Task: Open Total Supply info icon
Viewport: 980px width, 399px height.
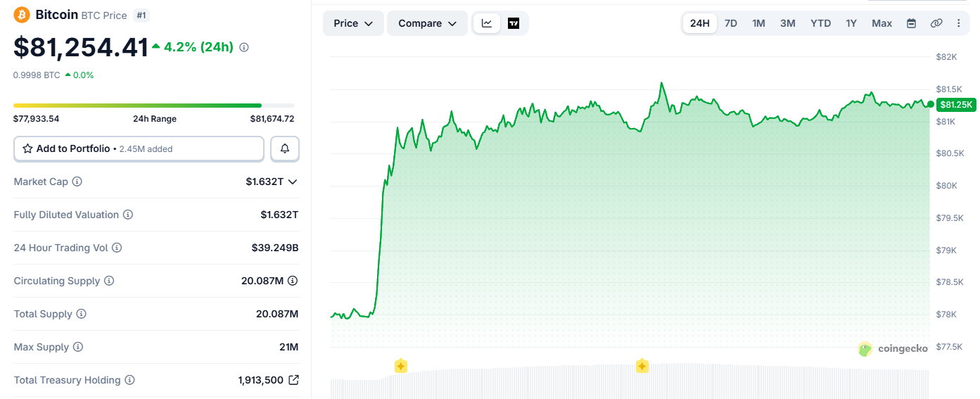Action: coord(82,314)
